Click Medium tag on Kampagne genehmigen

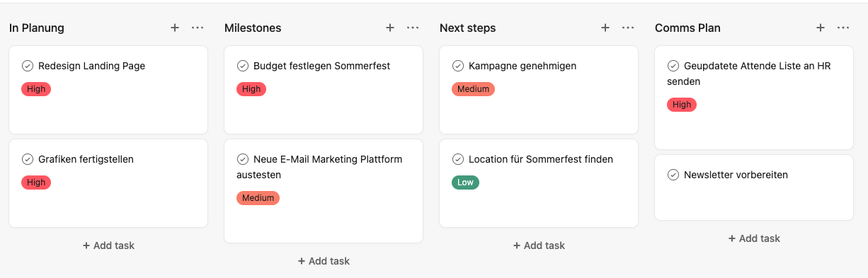473,89
